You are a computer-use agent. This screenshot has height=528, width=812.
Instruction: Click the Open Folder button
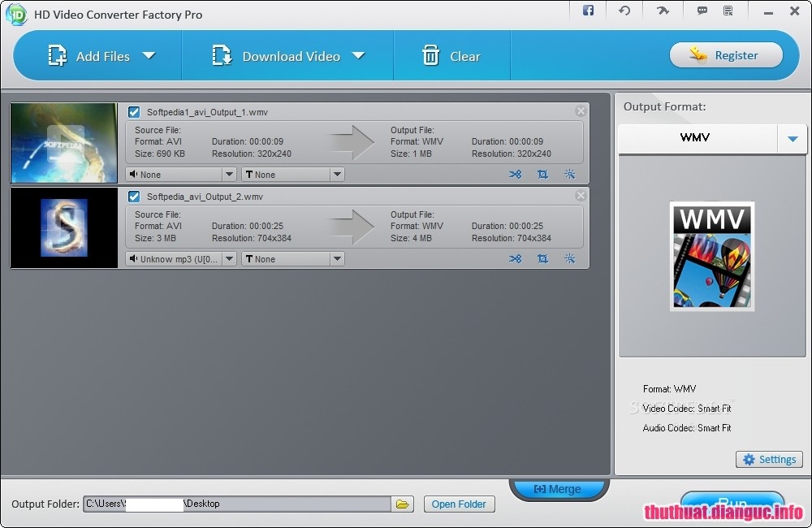(x=459, y=504)
